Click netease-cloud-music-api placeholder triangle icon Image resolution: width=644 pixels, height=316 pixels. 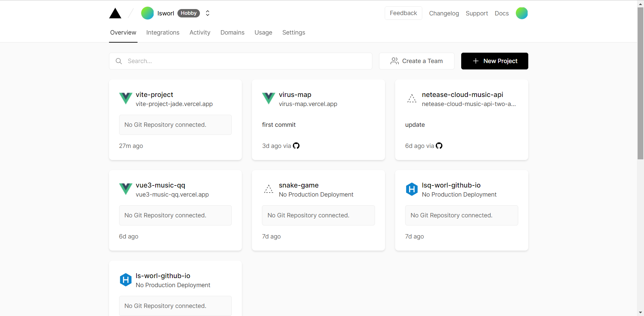[x=412, y=99]
